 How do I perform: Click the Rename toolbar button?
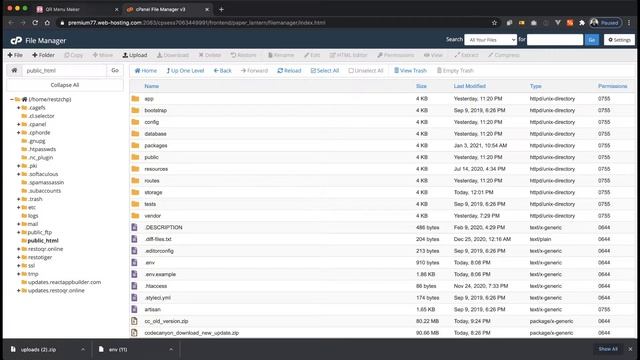[x=281, y=55]
